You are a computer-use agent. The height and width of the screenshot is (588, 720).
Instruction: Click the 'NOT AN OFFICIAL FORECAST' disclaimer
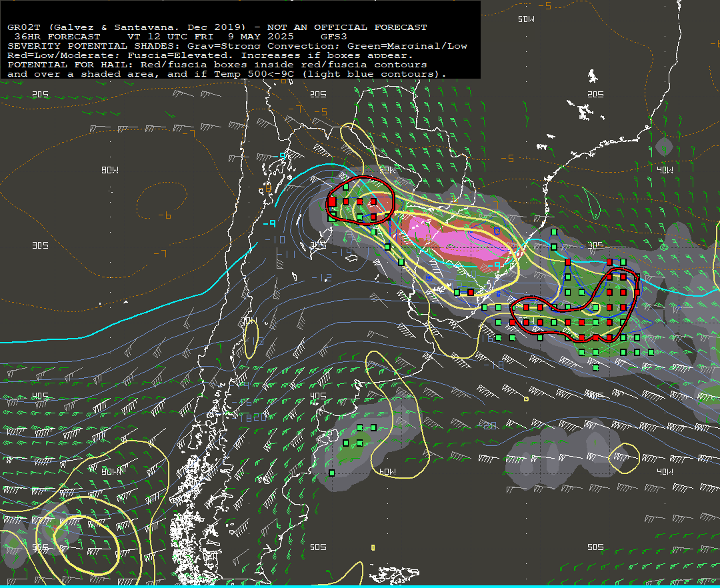pos(347,27)
